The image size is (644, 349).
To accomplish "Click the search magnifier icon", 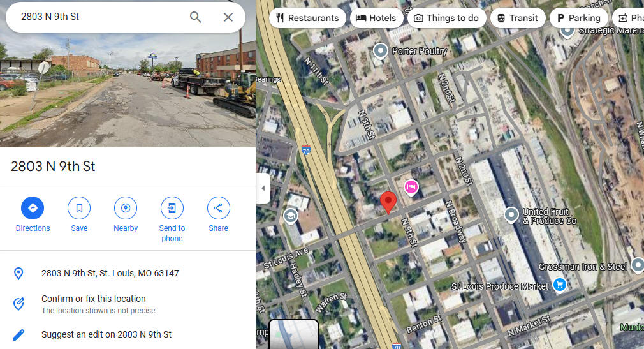I will (x=196, y=17).
